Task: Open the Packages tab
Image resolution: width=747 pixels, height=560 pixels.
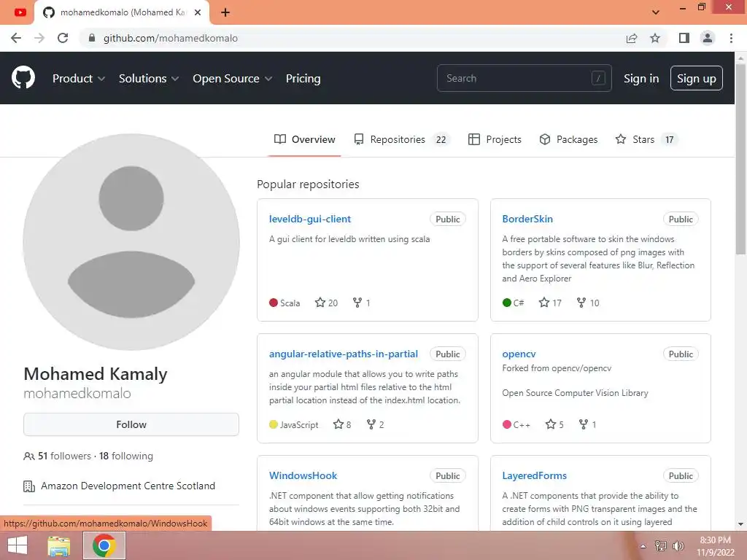Action: pos(568,139)
